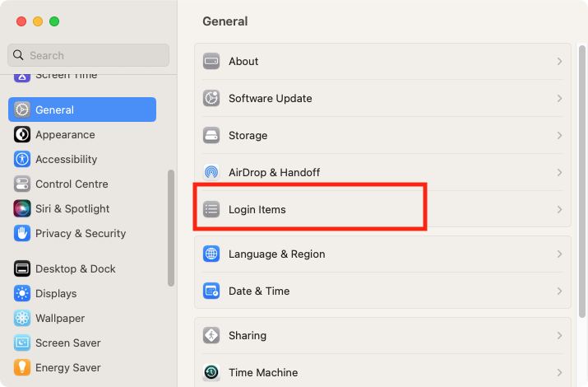Click the Desktop & Dock icon

[x=22, y=268]
